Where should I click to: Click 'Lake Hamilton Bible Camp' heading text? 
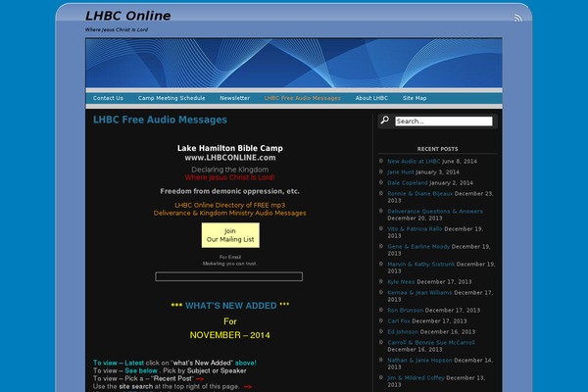tap(230, 148)
